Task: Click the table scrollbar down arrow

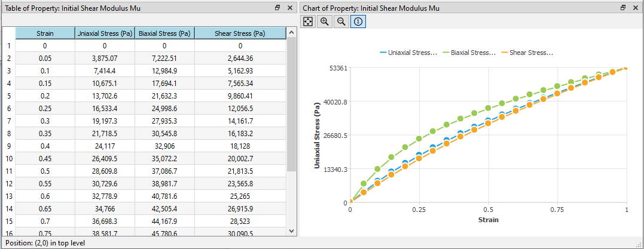Action: pyautogui.click(x=291, y=231)
